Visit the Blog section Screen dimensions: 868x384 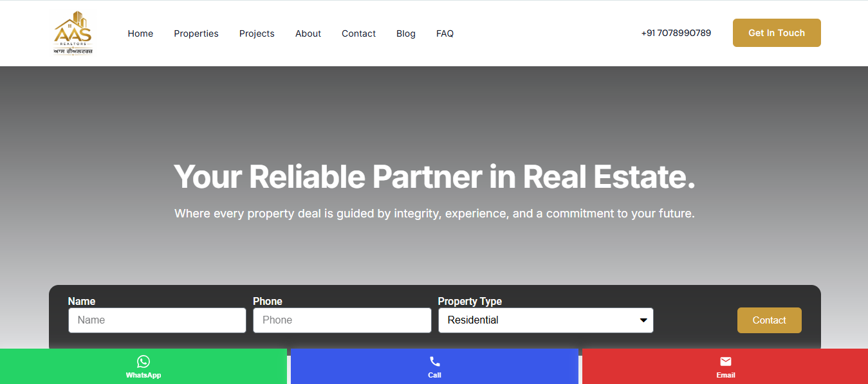point(406,33)
